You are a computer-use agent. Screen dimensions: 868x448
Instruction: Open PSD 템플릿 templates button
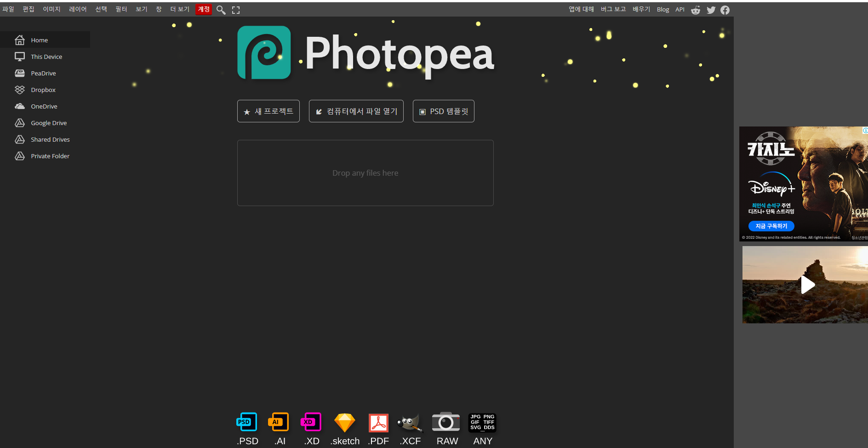click(x=444, y=111)
